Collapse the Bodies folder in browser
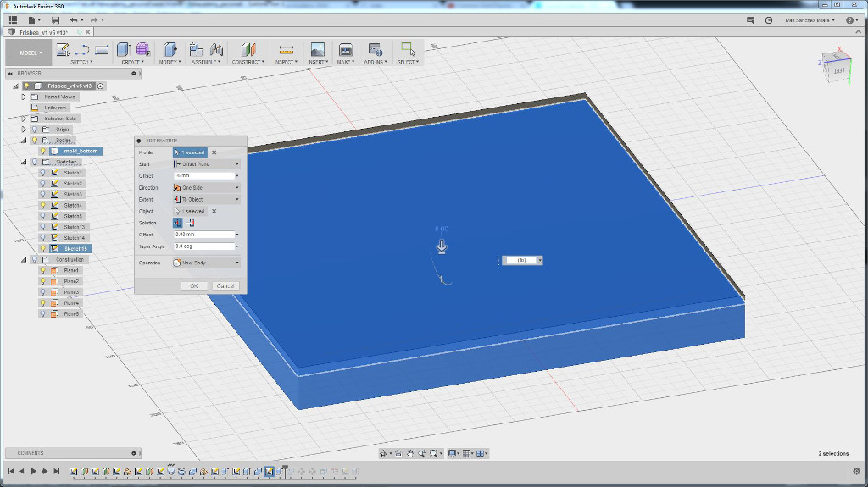 tap(24, 141)
